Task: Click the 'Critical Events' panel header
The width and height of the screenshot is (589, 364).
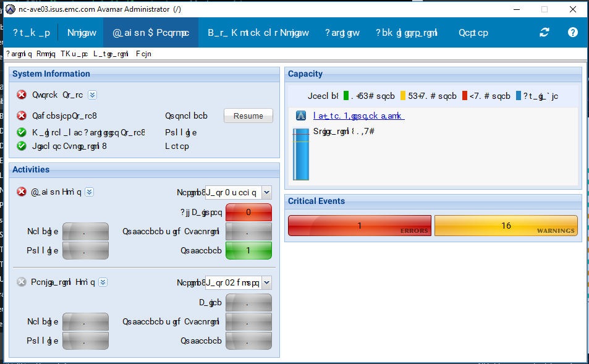Action: click(433, 201)
